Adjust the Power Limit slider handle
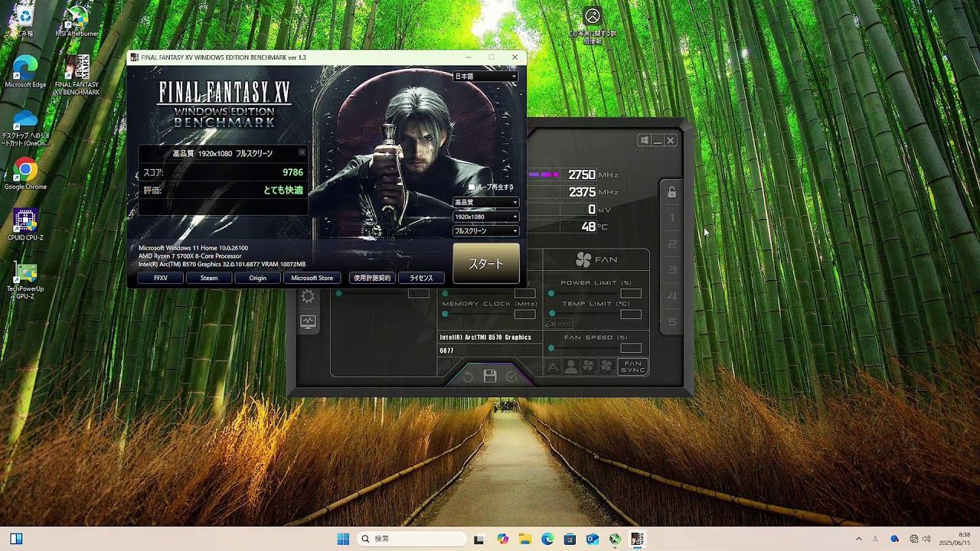Image resolution: width=980 pixels, height=551 pixels. click(x=551, y=293)
